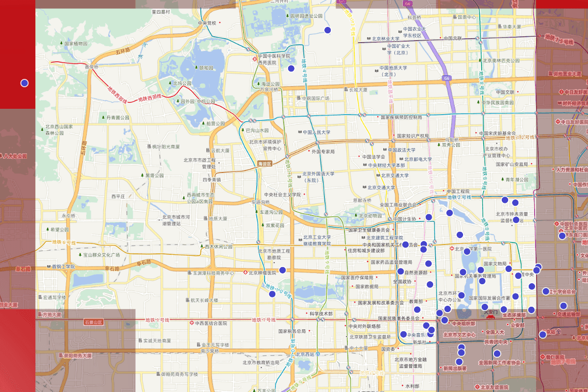Click the blue marker east of 圆明园遗址公园
Viewport: 588px width, 392px height.
pos(327,30)
